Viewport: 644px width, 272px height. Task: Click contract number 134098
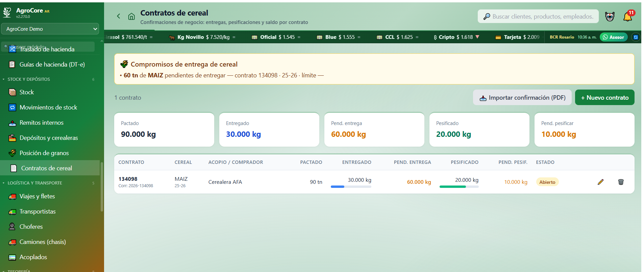pos(128,179)
